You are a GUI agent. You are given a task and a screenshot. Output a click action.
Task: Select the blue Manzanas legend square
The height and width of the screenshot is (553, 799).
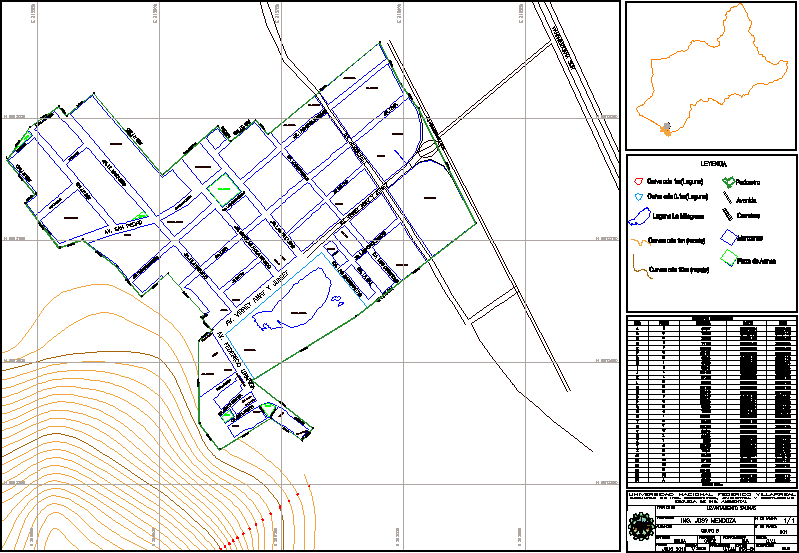pos(726,238)
